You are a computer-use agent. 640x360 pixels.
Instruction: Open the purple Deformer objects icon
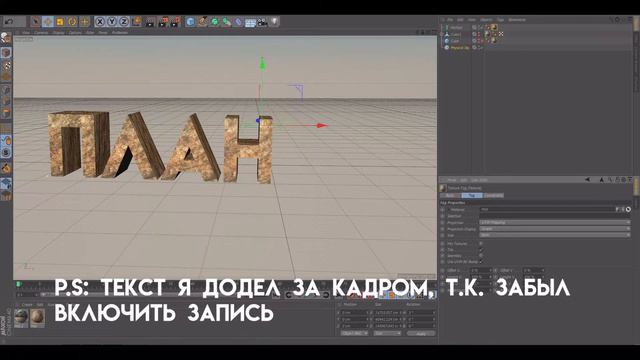(x=238, y=22)
